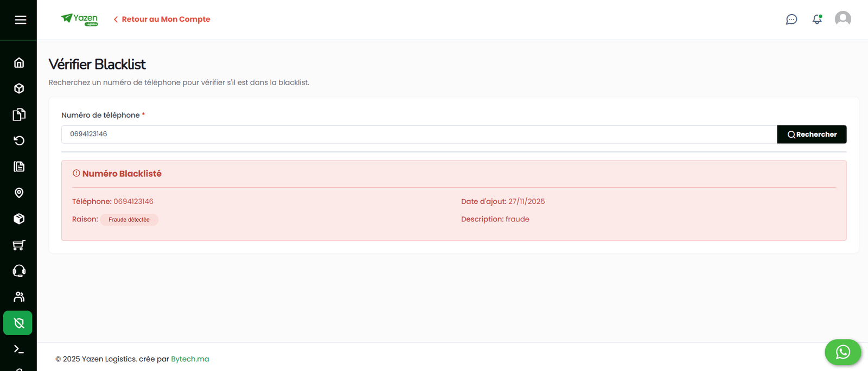Image resolution: width=868 pixels, height=371 pixels.
Task: Open the terminal prompt icon
Action: coord(19,349)
